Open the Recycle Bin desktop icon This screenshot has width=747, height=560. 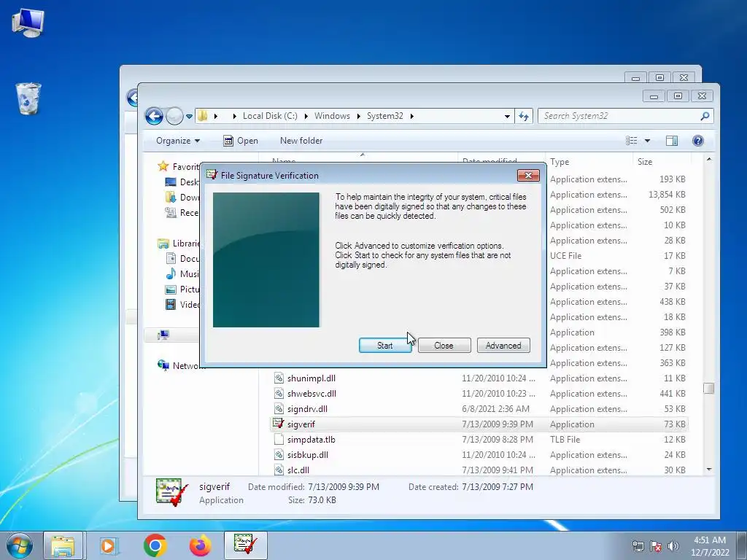[28, 98]
